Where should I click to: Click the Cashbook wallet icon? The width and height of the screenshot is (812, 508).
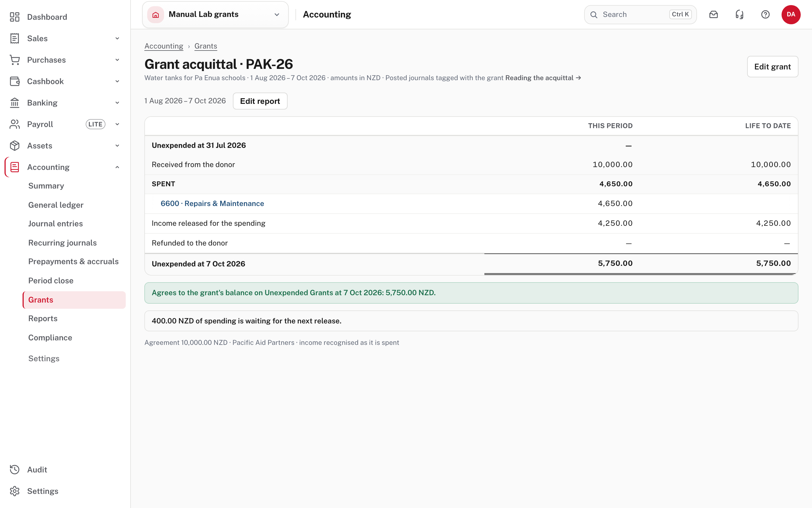(x=14, y=81)
